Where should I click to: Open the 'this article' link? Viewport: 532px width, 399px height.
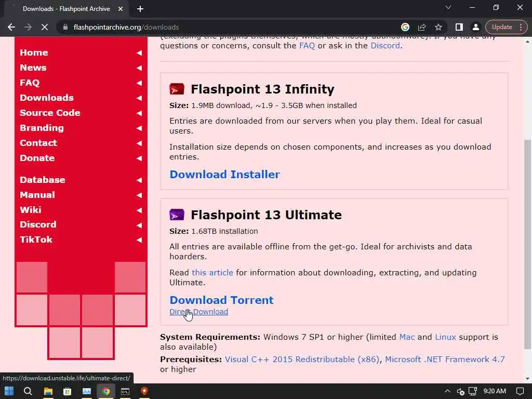(212, 272)
